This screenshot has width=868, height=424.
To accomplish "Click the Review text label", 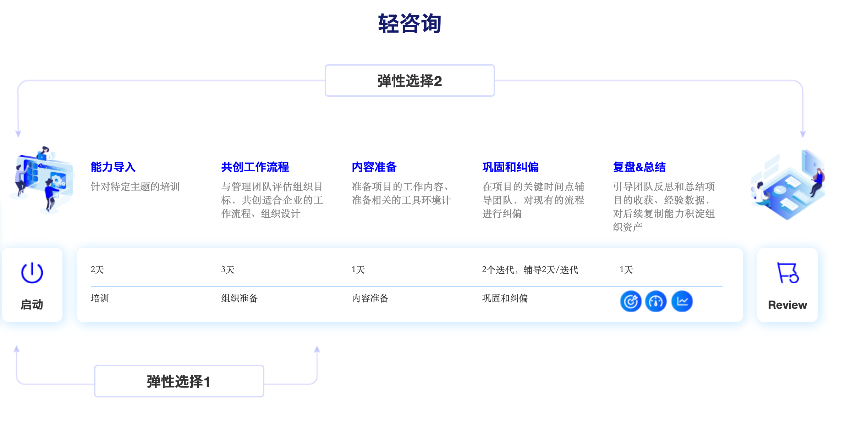I will (x=787, y=305).
